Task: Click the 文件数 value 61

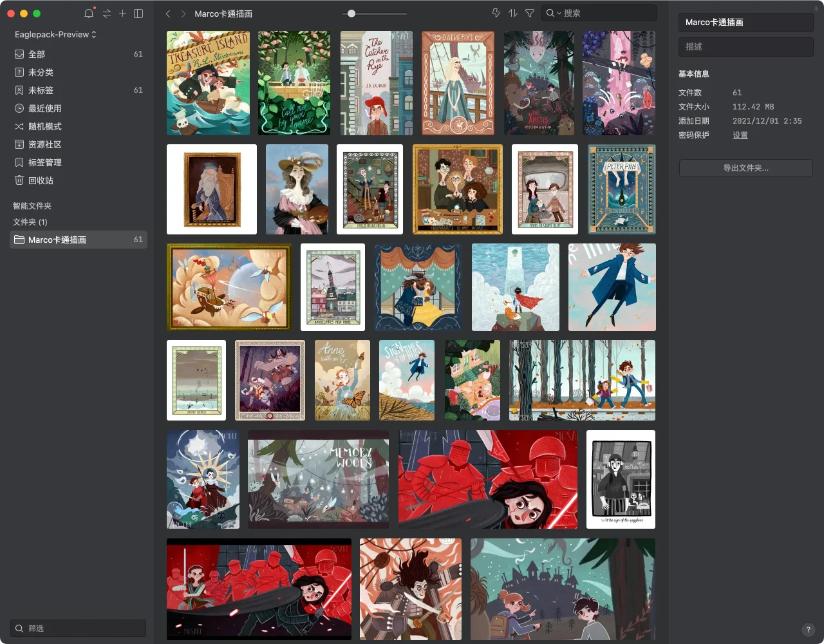Action: [x=737, y=93]
